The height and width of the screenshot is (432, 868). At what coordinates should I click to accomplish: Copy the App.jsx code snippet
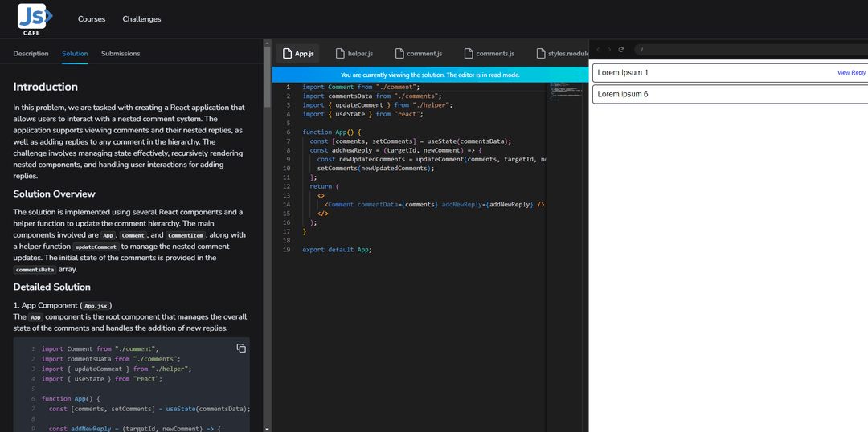pos(241,348)
